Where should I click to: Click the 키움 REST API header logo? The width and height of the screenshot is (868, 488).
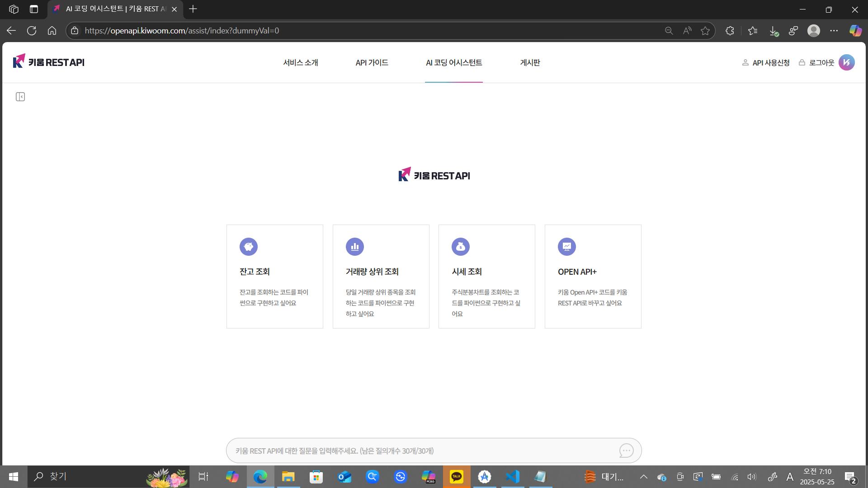(49, 61)
